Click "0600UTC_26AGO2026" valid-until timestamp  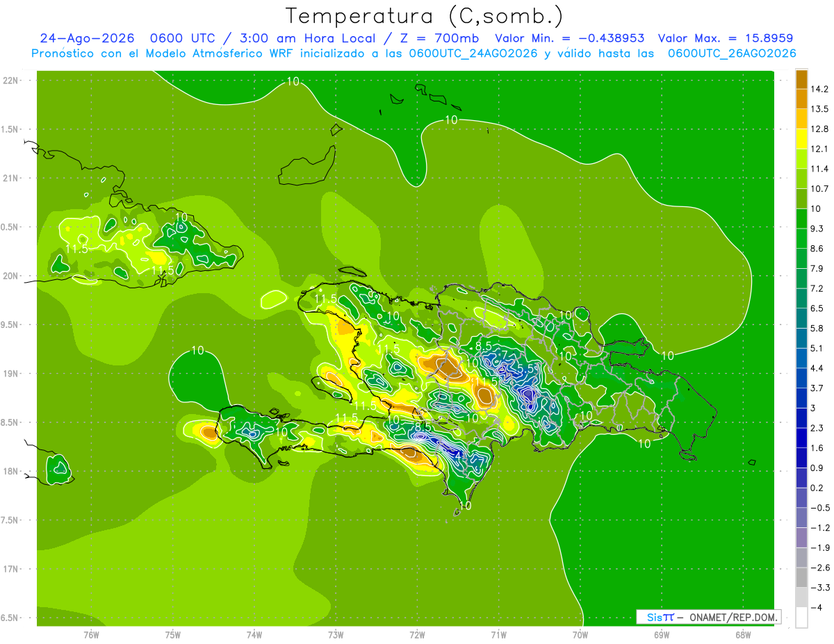click(732, 53)
